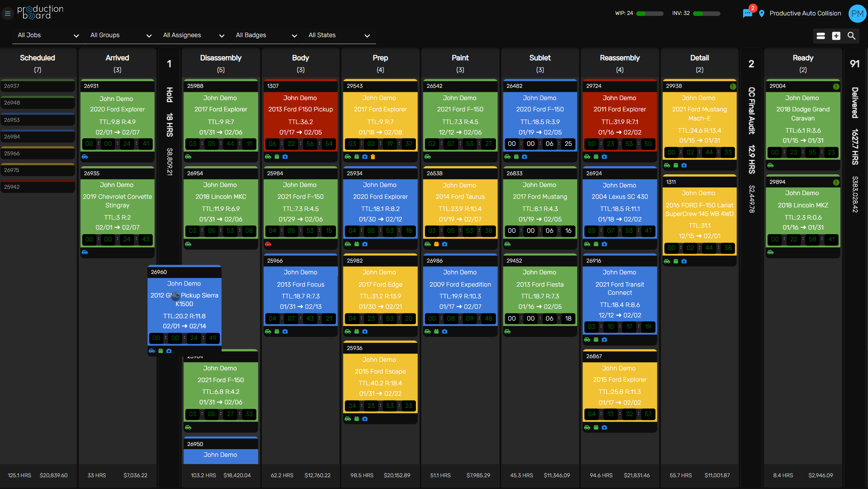The width and height of the screenshot is (868, 489).
Task: Open the hamburger navigation menu
Action: (x=7, y=14)
